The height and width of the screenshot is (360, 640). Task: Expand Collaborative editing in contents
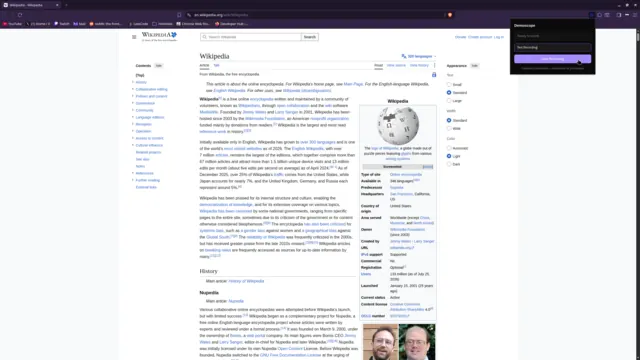point(133,89)
